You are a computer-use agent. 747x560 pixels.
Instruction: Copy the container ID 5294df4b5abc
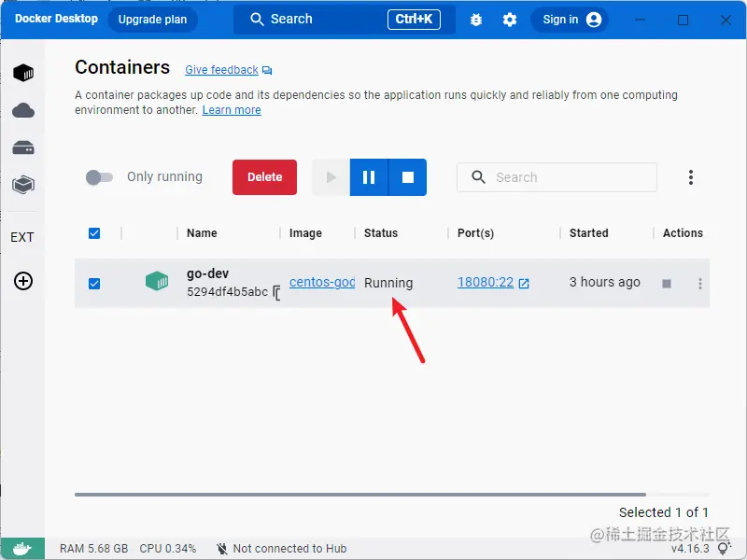[x=276, y=292]
